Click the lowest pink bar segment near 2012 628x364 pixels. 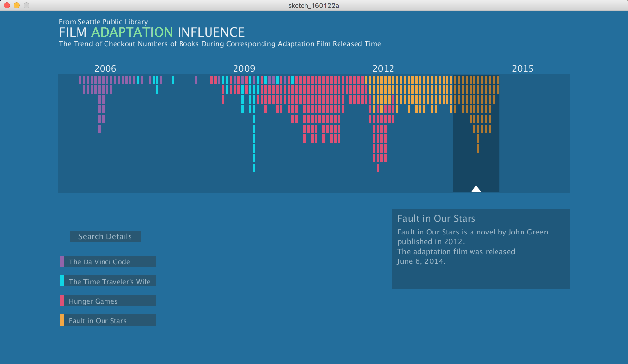[378, 168]
